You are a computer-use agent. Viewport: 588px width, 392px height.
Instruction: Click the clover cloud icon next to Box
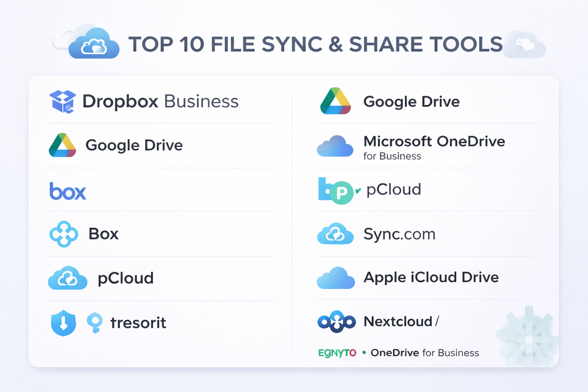(x=64, y=234)
